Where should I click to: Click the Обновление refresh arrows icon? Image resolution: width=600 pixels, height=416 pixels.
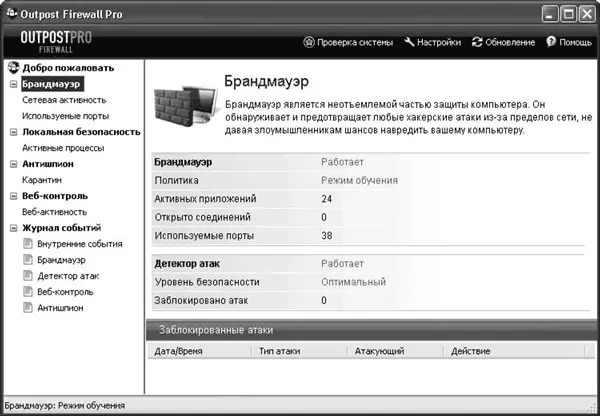477,42
